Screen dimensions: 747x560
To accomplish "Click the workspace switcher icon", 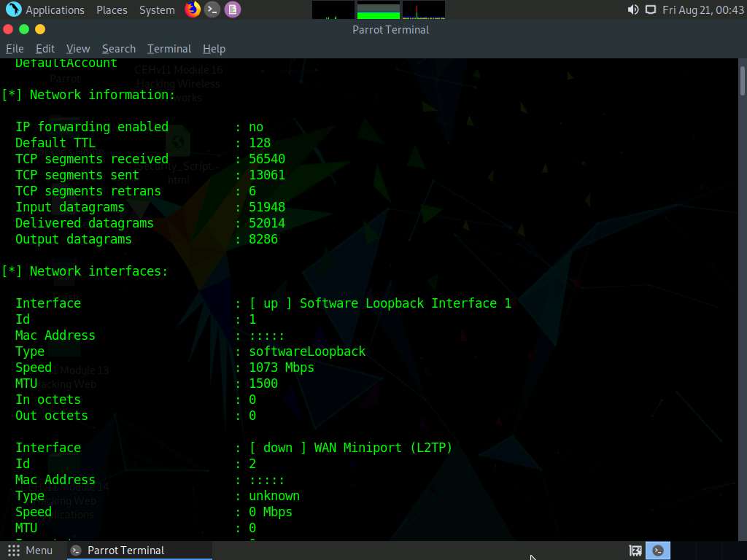I will tap(635, 551).
